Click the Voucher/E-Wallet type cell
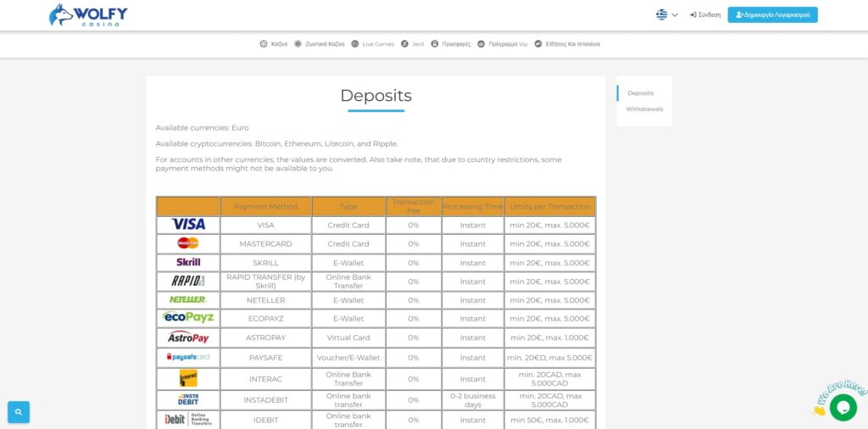This screenshot has width=868, height=429. [x=348, y=358]
